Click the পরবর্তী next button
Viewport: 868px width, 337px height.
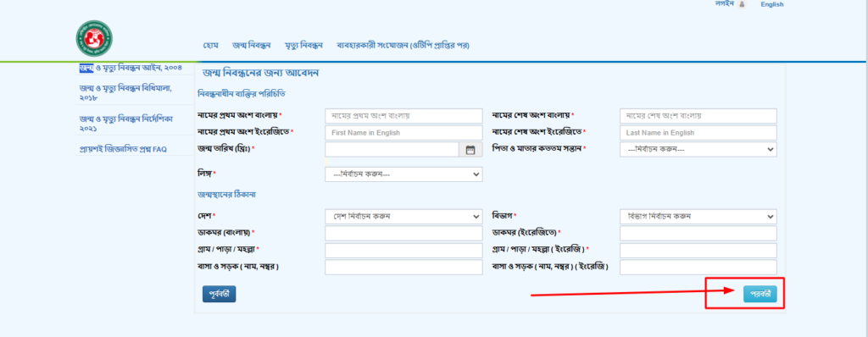coord(760,294)
